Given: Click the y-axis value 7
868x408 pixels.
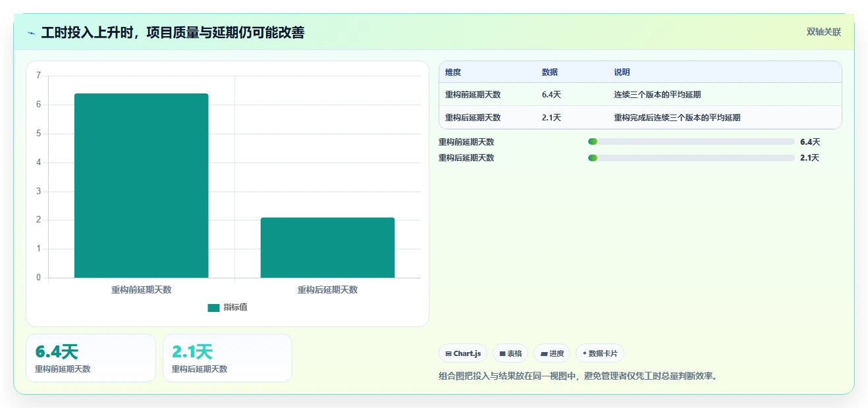Looking at the screenshot, I should [x=39, y=76].
